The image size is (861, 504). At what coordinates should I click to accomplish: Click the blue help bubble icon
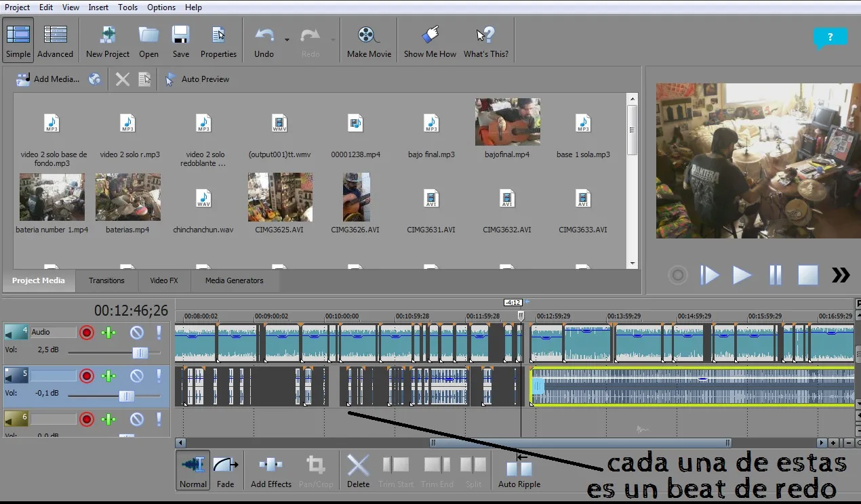tap(830, 39)
